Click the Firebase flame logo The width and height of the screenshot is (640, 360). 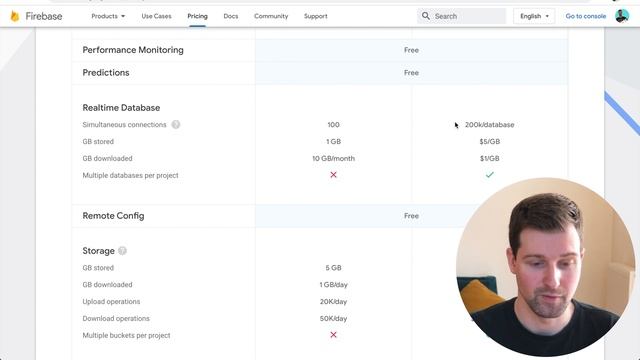(15, 16)
